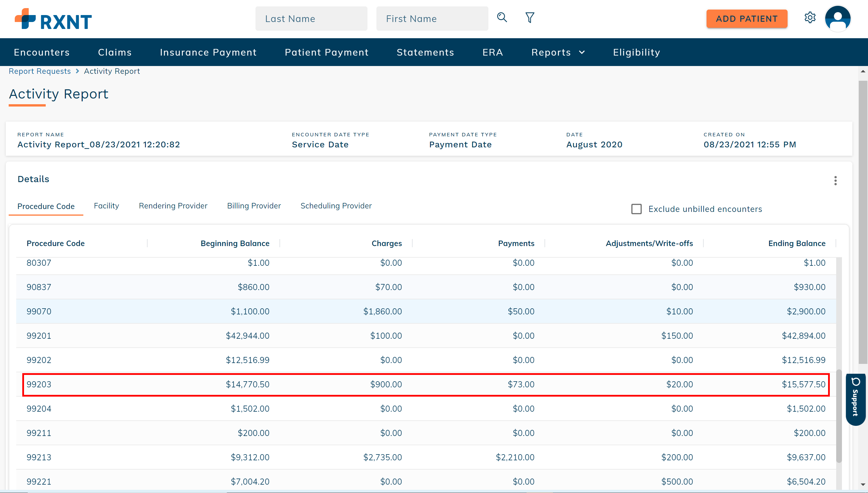This screenshot has height=493, width=868.
Task: Click the table's inner scrollbar thumb
Action: point(839,416)
